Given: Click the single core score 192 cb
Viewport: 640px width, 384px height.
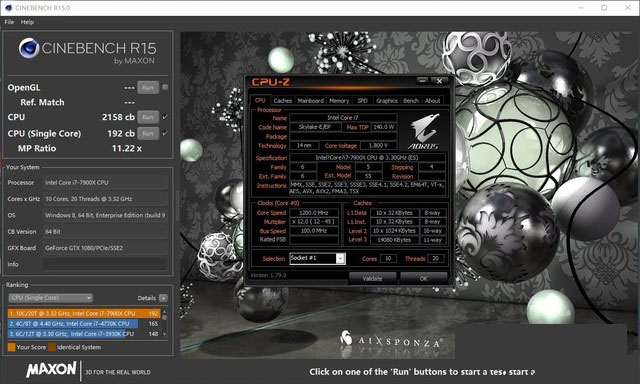Looking at the screenshot, I should tap(121, 133).
